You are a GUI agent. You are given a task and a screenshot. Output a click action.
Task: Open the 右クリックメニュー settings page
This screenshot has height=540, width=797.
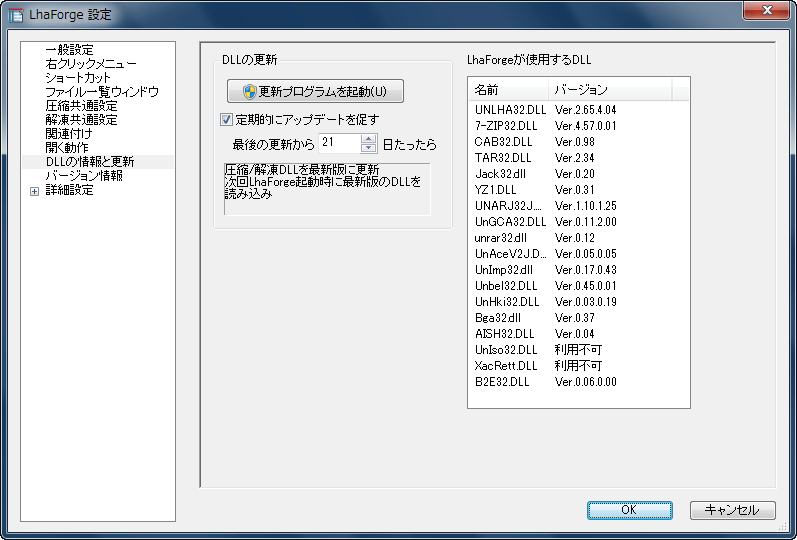pyautogui.click(x=91, y=64)
